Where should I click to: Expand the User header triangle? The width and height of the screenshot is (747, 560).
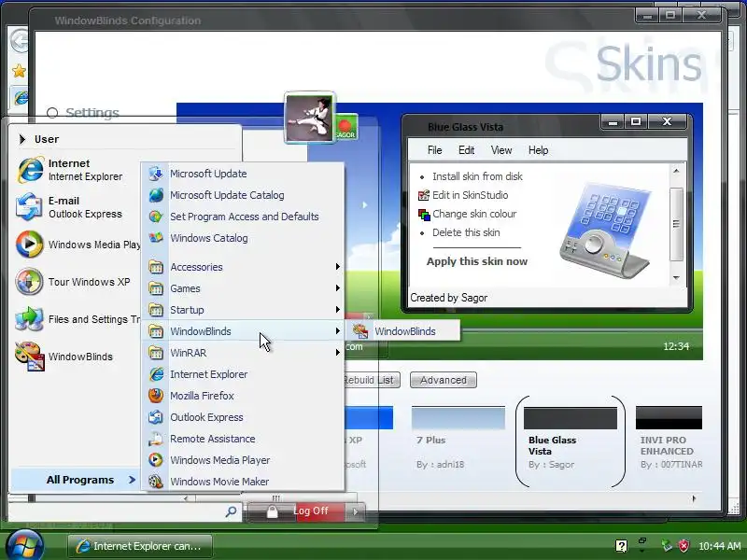click(x=22, y=139)
